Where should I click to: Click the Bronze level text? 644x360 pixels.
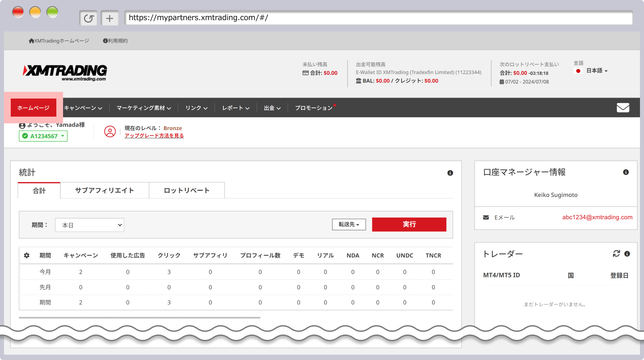tap(173, 128)
